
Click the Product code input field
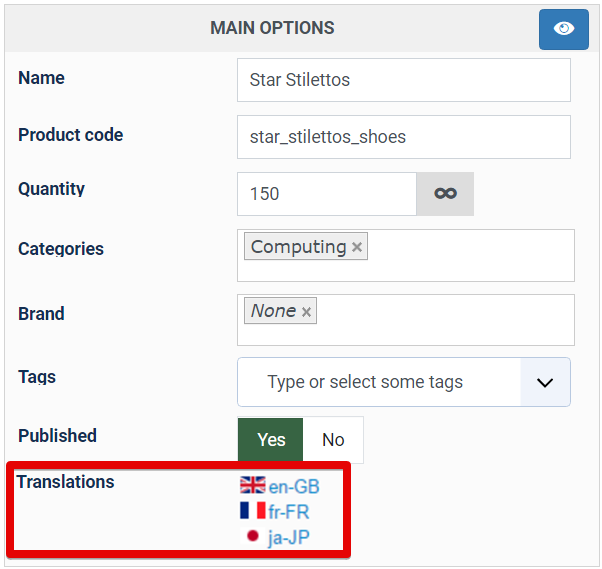click(404, 137)
